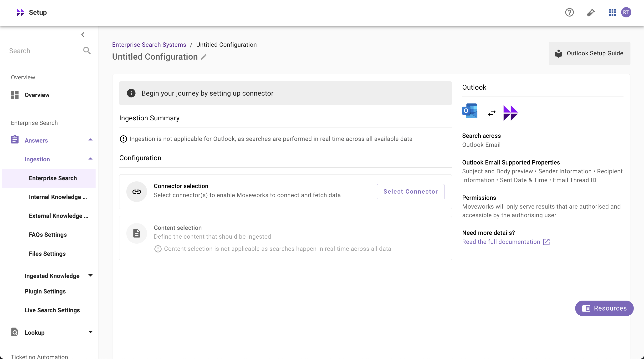
Task: Open Internal Knowledge in the sidebar
Action: point(58,197)
